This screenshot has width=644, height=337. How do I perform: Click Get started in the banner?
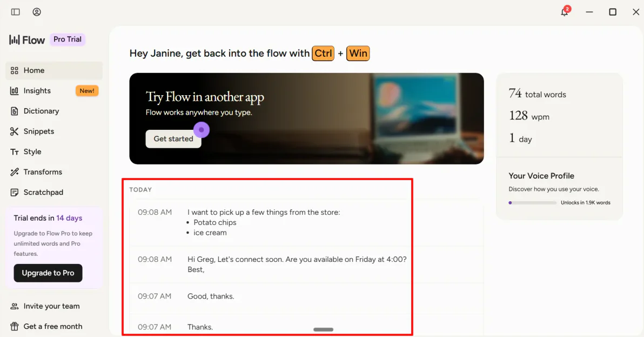coord(173,139)
